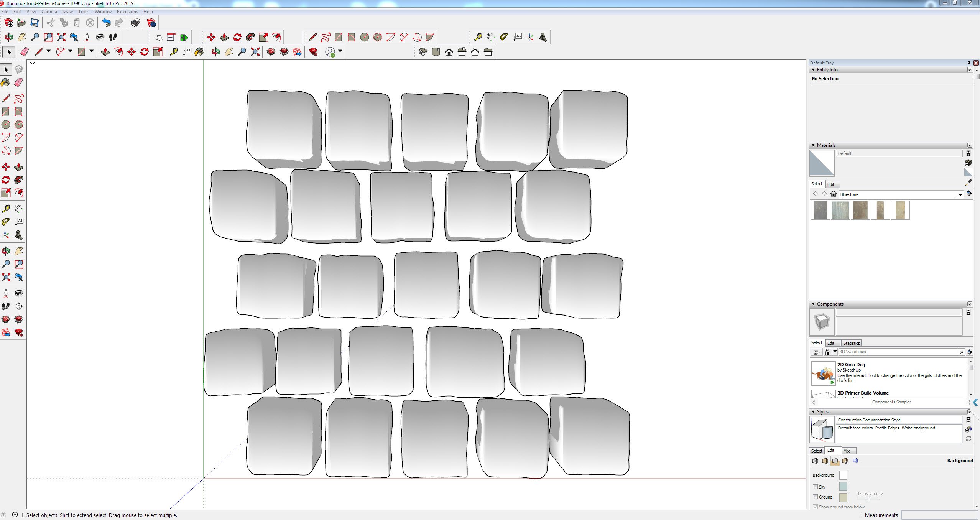The height and width of the screenshot is (520, 980).
Task: Switch to the Mix tab in Styles
Action: click(847, 451)
